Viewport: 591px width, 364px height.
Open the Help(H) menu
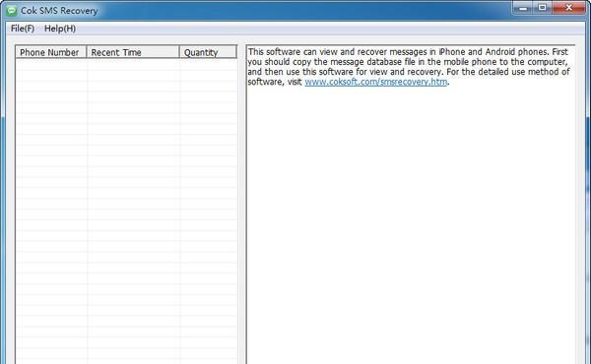coord(60,29)
